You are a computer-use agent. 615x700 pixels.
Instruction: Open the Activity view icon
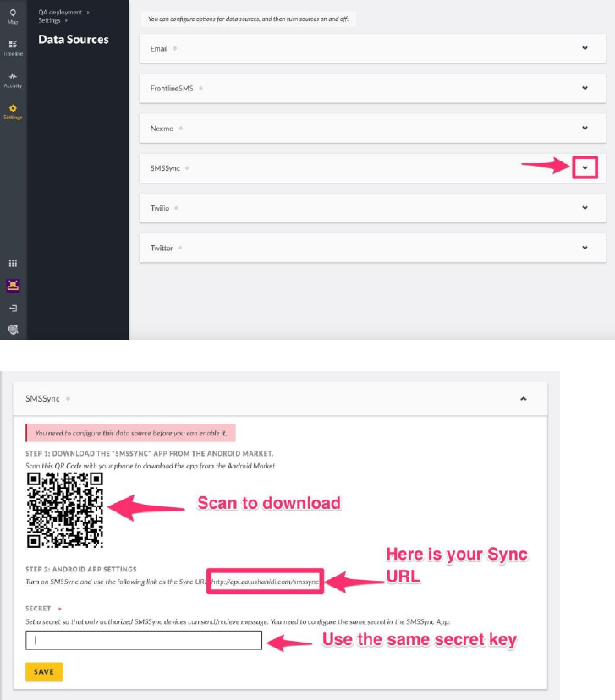tap(13, 80)
